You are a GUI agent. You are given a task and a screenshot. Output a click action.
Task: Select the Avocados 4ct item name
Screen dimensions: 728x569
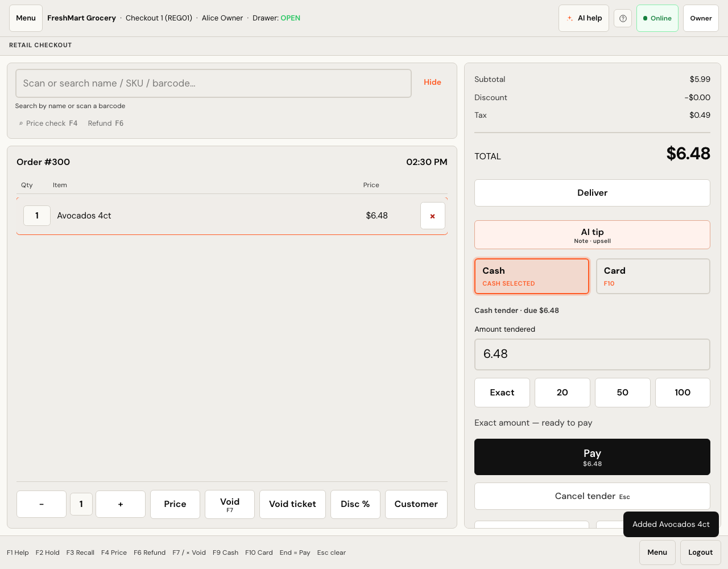coord(84,216)
